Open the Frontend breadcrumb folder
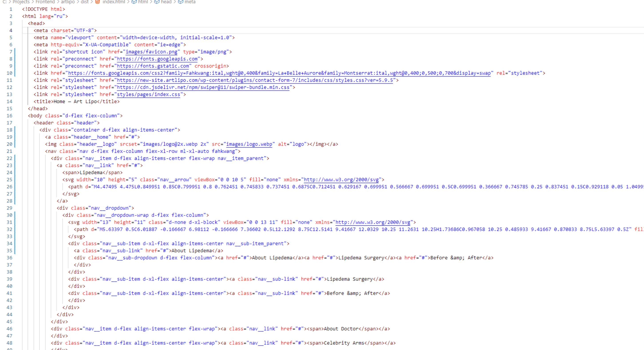 tap(45, 2)
